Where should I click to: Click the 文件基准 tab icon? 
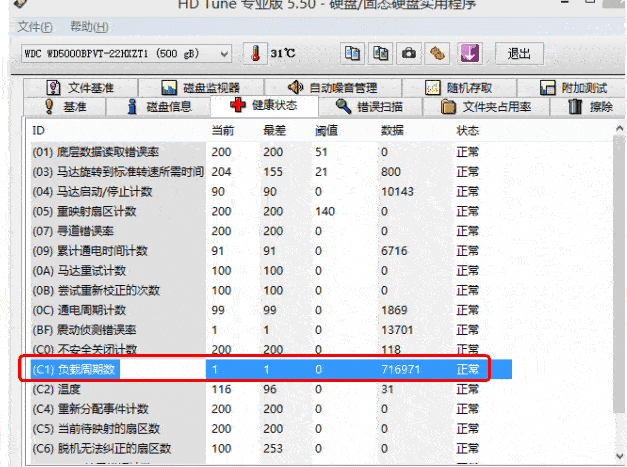tap(53, 88)
